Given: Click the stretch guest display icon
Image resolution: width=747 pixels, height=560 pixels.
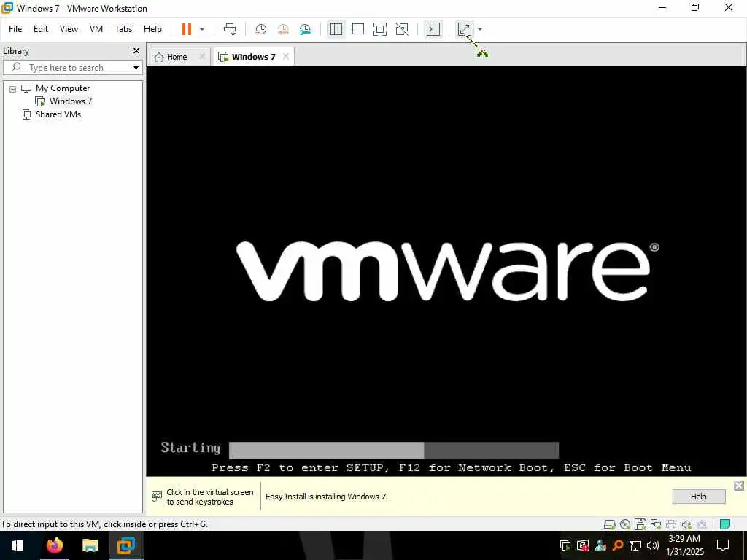Looking at the screenshot, I should click(465, 29).
